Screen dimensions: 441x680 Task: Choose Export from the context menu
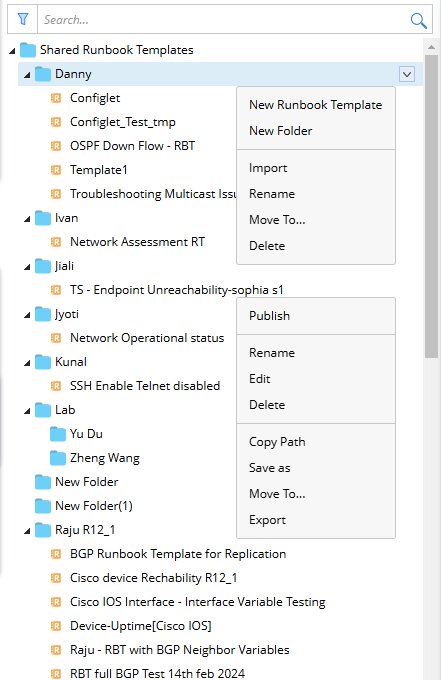point(267,520)
